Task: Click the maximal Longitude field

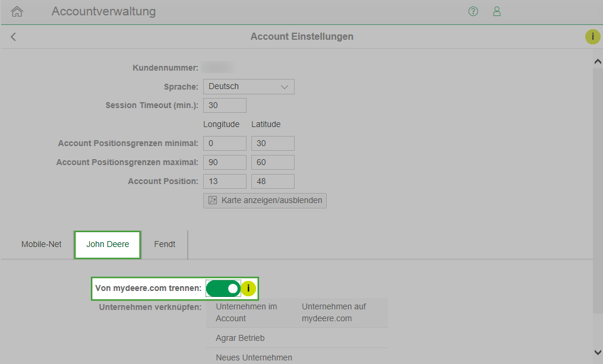Action: [x=225, y=163]
